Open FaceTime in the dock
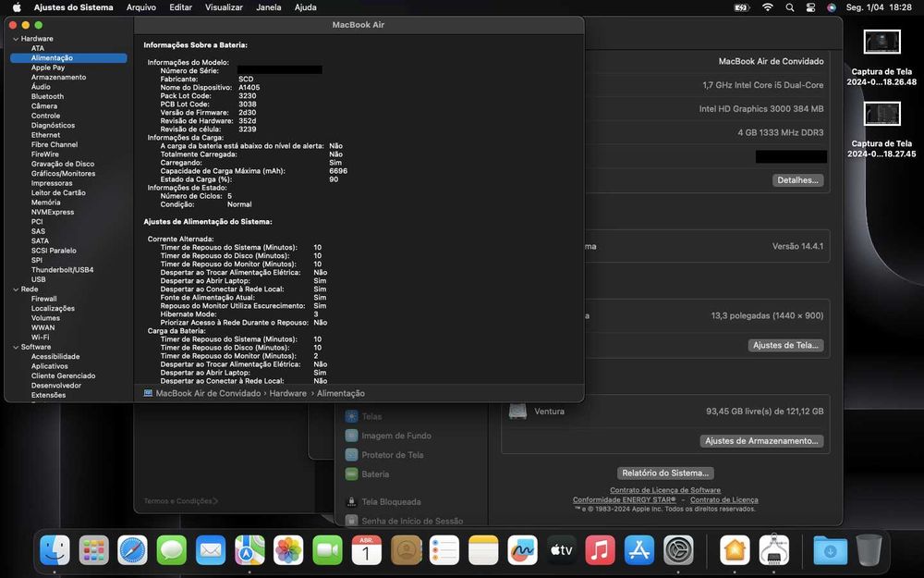Image resolution: width=924 pixels, height=578 pixels. (x=327, y=550)
